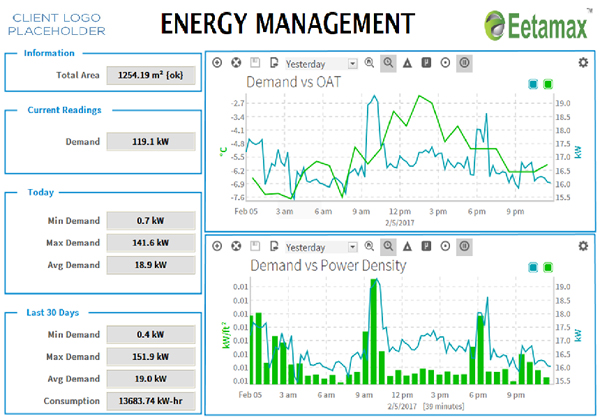Click Last 30 Days Avg Demand value 19.0 kW

tap(151, 379)
